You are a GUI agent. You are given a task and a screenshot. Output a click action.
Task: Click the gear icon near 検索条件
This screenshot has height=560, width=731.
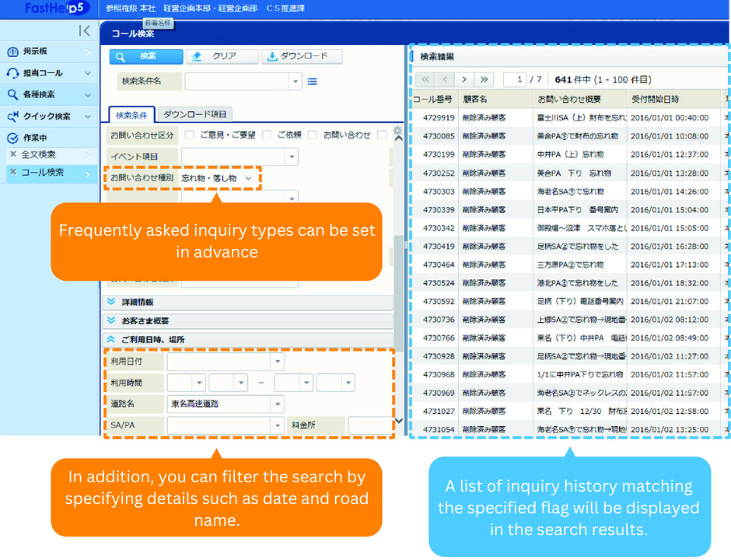pos(397,131)
